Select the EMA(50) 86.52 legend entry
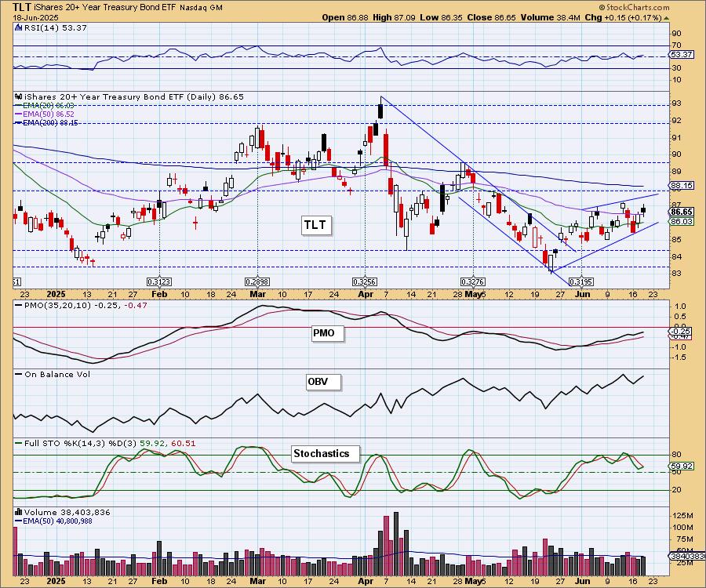The image size is (706, 588). coord(44,114)
